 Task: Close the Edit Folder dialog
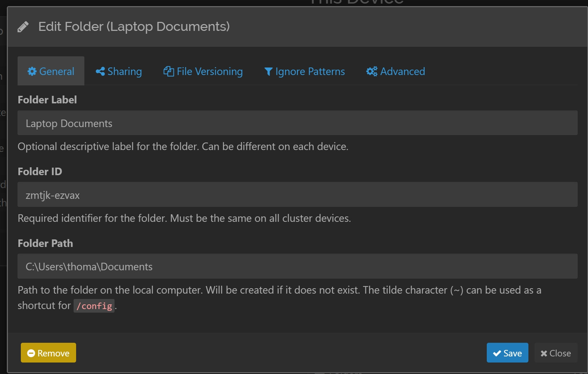[556, 353]
